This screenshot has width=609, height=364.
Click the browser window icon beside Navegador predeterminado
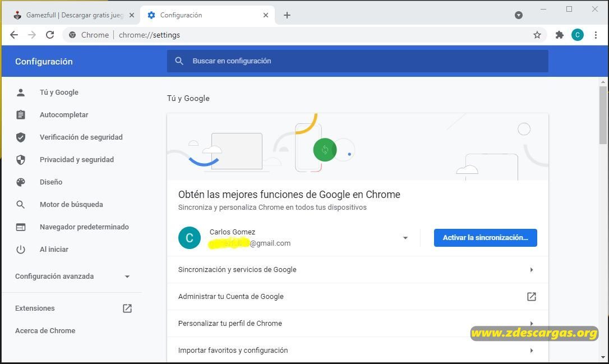click(x=21, y=227)
